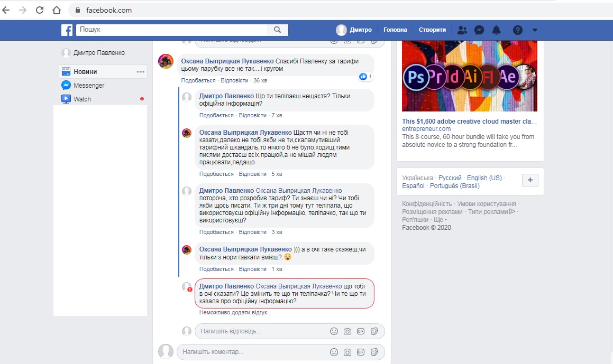This screenshot has height=364, width=613.
Task: Click Неможливо додати відгук error text
Action: pyautogui.click(x=234, y=312)
